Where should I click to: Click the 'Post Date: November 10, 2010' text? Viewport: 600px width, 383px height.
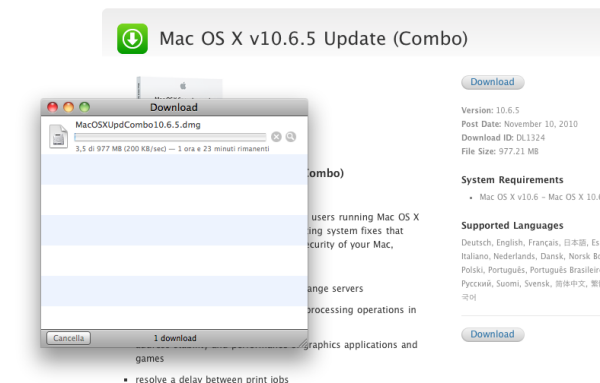pyautogui.click(x=519, y=124)
